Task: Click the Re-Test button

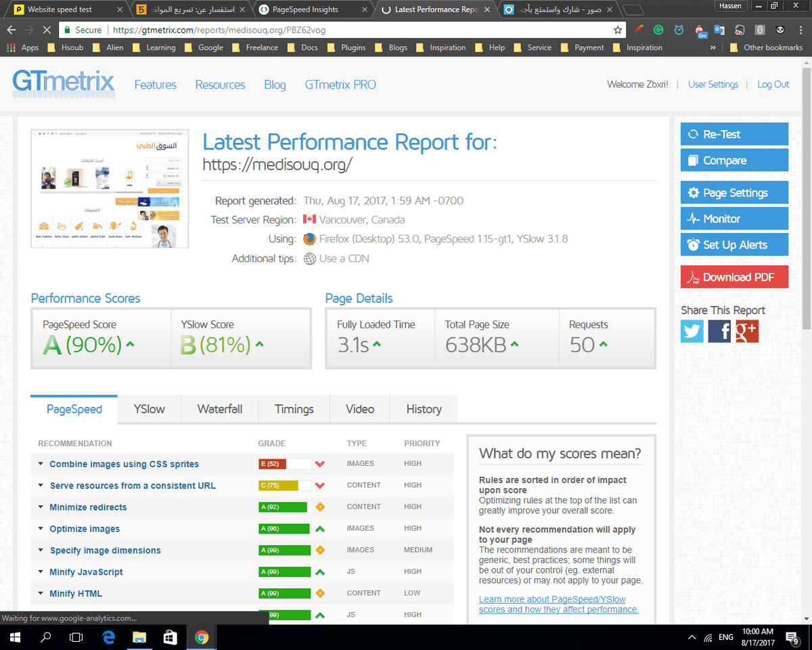Action: (734, 134)
